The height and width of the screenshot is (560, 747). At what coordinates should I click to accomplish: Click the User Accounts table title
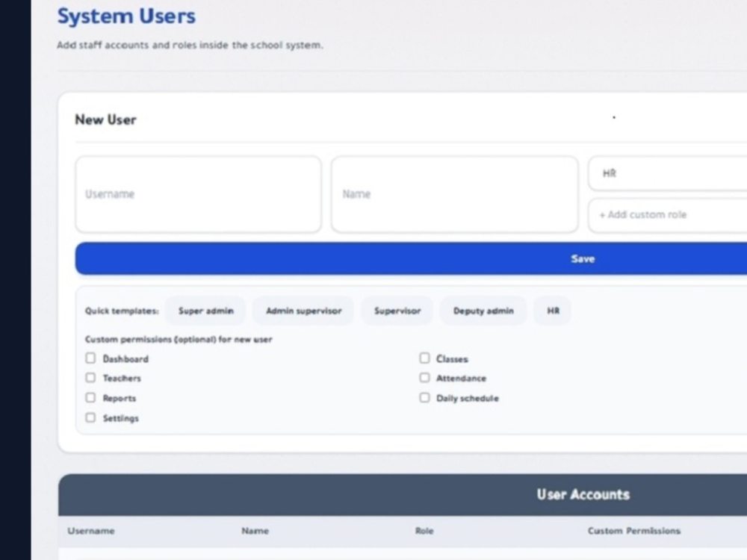tap(583, 495)
